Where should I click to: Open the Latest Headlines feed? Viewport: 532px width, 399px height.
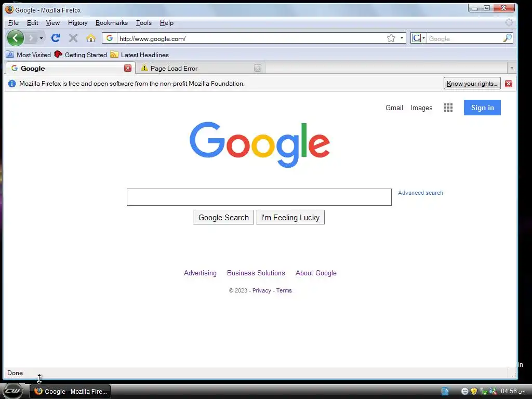[x=139, y=55]
